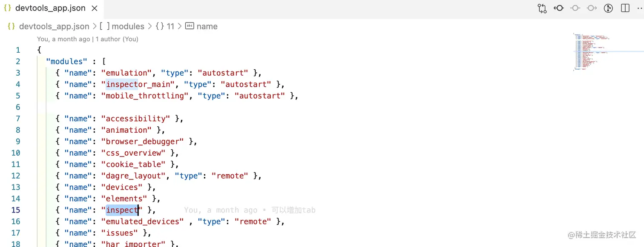Click line number 15 in gutter
Screen dimensions: 644x247
coord(15,210)
